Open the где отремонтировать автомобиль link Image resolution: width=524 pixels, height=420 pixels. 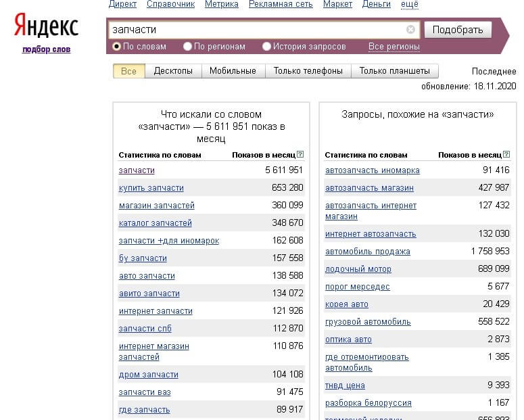367,362
